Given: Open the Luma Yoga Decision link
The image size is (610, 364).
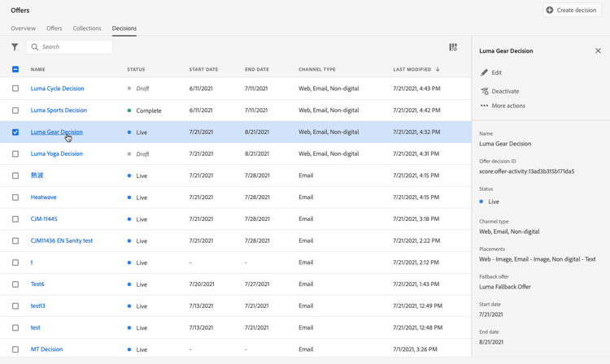Looking at the screenshot, I should (57, 154).
